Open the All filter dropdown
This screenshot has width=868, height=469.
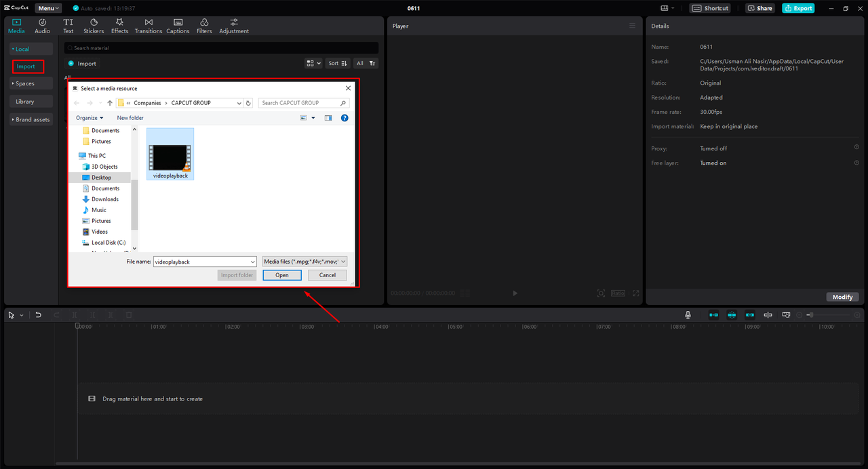(x=366, y=63)
